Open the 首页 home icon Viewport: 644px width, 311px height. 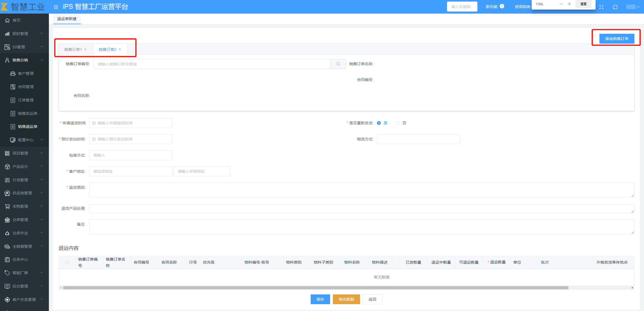click(7, 20)
